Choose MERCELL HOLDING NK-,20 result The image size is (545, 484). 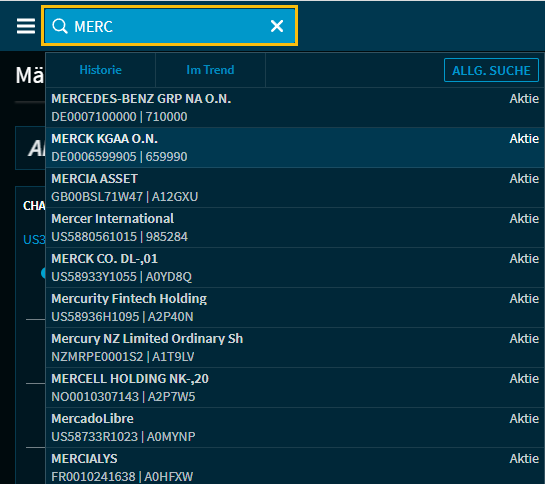[x=295, y=387]
